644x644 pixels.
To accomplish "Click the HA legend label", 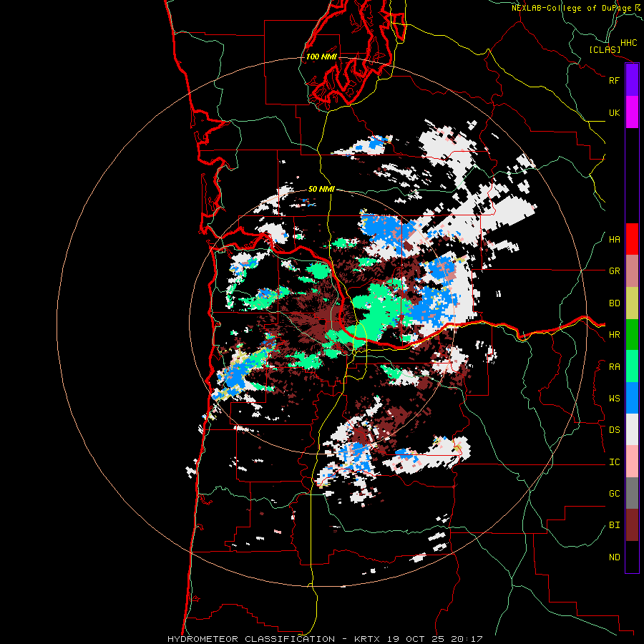I will [614, 240].
